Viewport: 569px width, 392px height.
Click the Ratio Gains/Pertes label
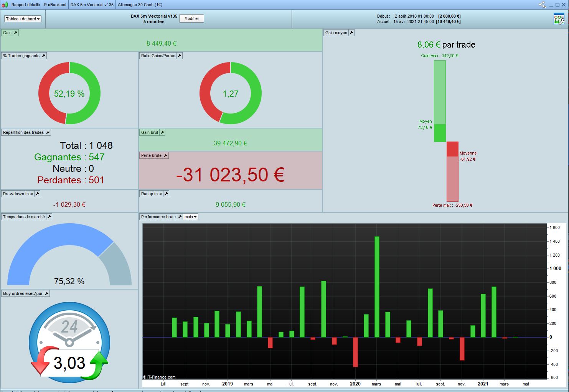(158, 56)
